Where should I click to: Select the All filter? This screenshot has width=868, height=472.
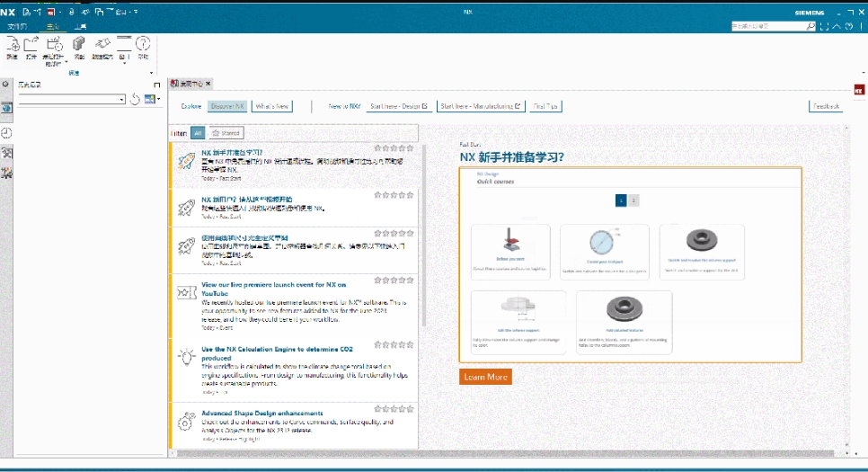pos(198,133)
